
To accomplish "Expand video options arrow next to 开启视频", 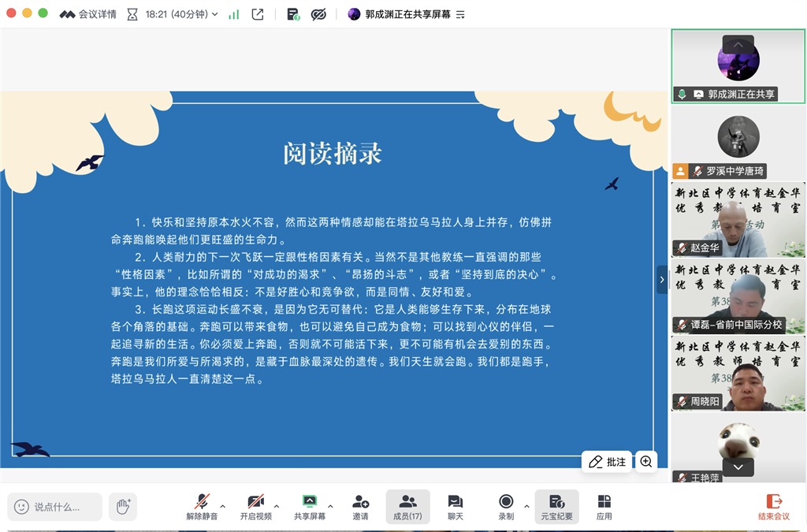I will pos(277,506).
